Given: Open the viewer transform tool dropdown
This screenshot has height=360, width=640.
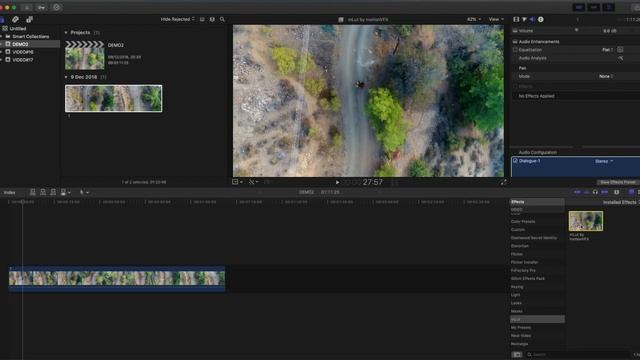Looking at the screenshot, I should [x=237, y=182].
